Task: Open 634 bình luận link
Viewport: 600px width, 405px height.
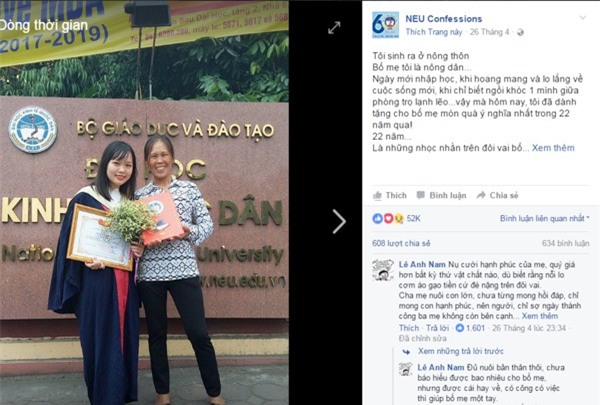Action: [x=566, y=243]
